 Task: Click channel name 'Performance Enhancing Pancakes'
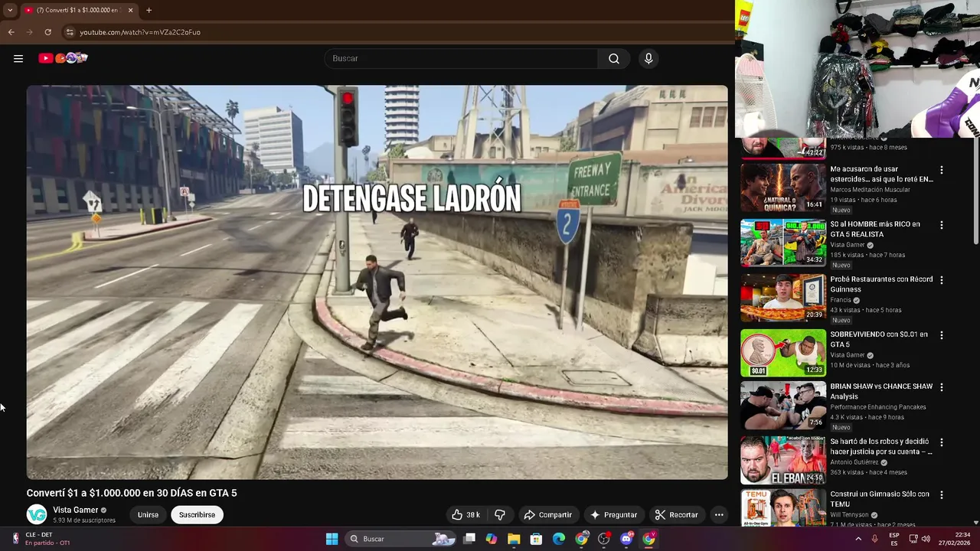pos(878,407)
